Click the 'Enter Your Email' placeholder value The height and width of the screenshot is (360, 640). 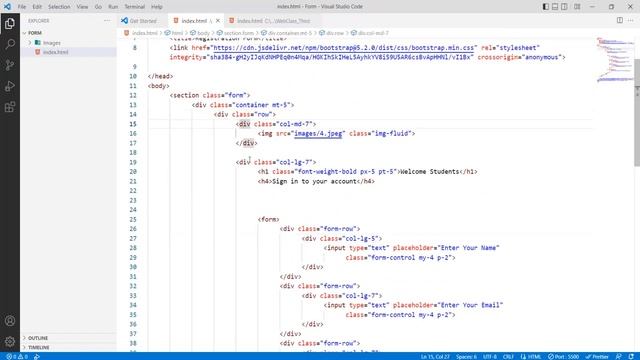pyautogui.click(x=470, y=305)
